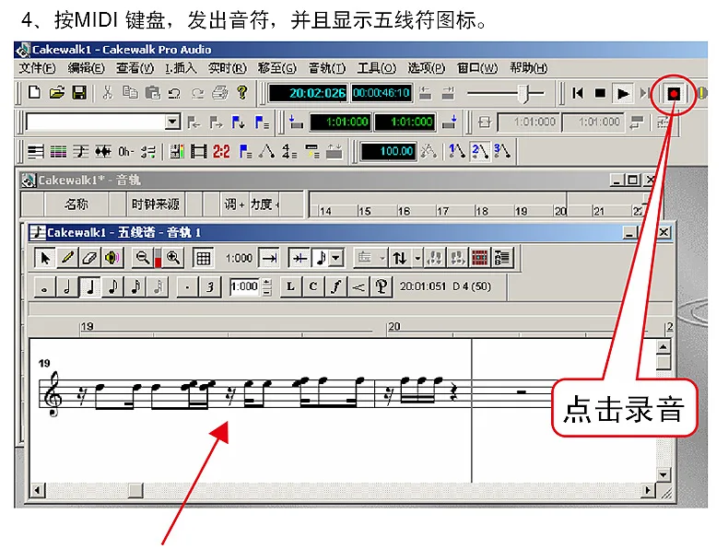Click the New file icon
This screenshot has height=560, width=728.
point(34,93)
